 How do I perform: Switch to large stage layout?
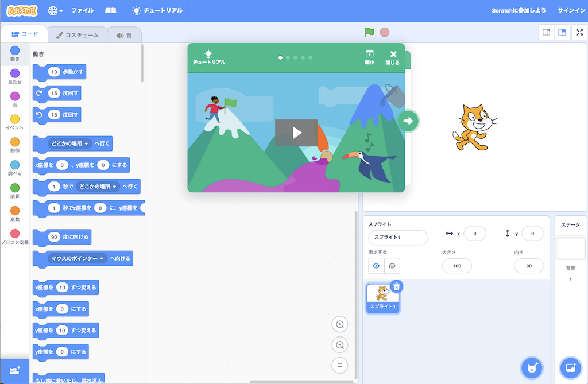(562, 32)
